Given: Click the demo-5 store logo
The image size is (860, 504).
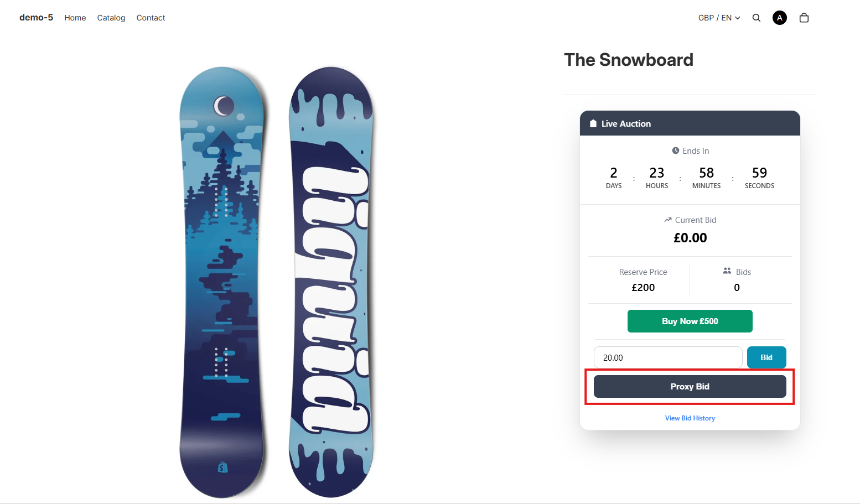Looking at the screenshot, I should coord(36,18).
